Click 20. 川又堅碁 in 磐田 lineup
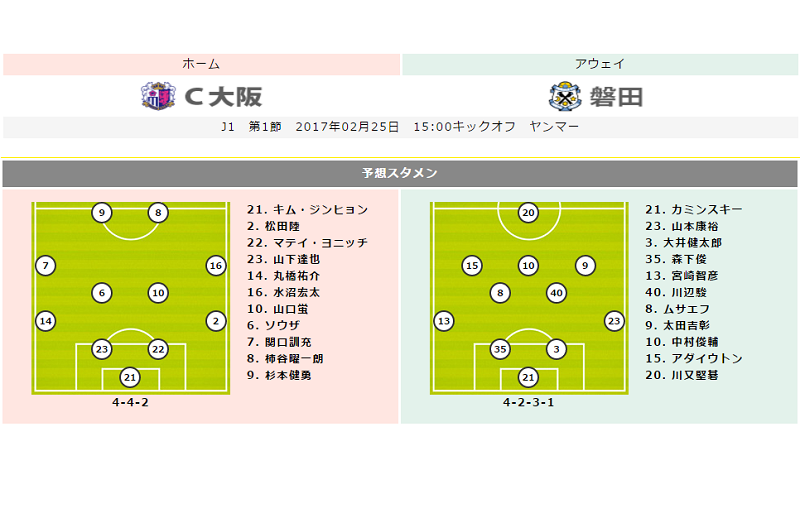 pos(682,375)
